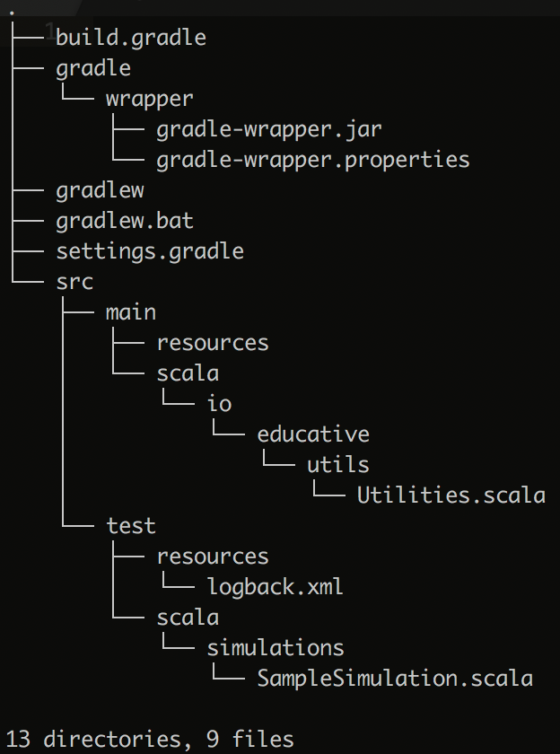
Task: Click the gradlew.bat file entry
Action: (125, 221)
